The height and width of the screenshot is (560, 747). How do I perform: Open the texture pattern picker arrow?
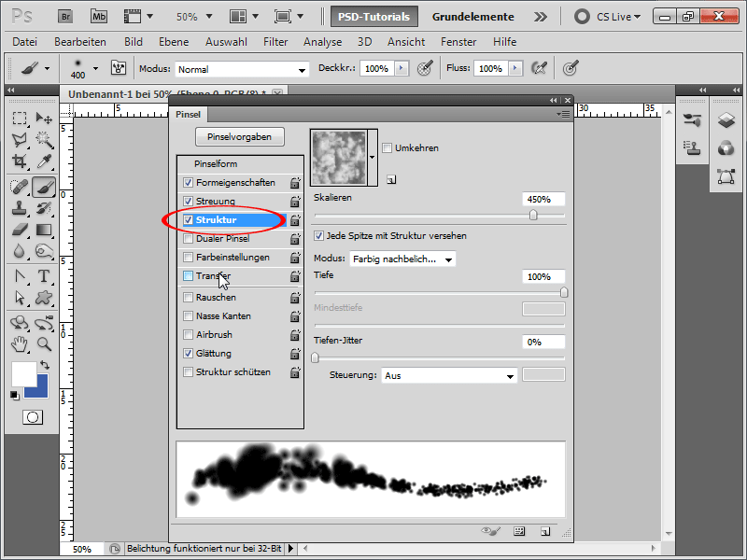[x=373, y=157]
